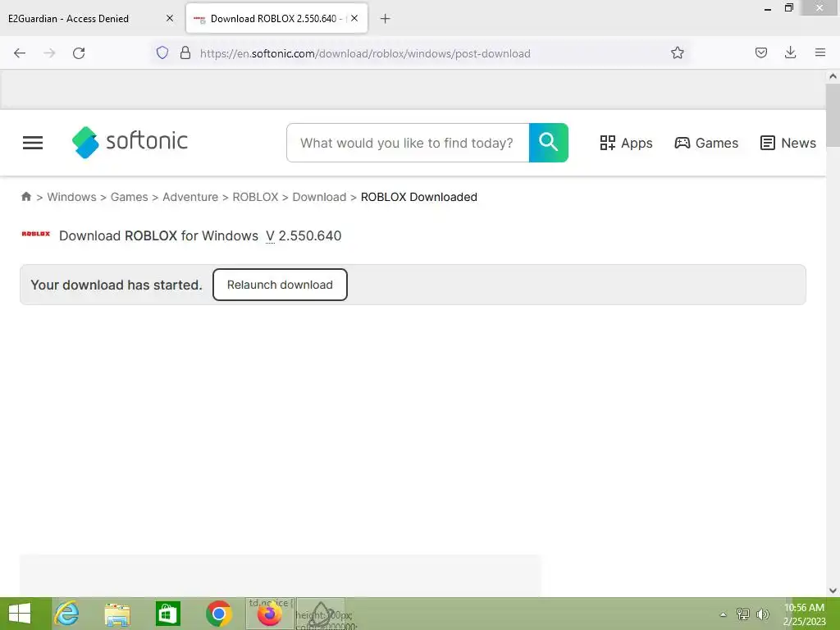
Task: Go to Adventure breadcrumb link
Action: pos(190,197)
